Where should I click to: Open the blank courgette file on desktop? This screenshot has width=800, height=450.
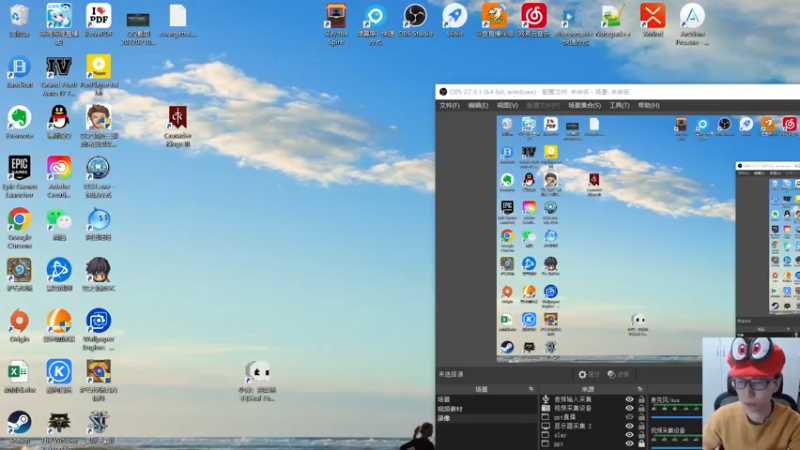pyautogui.click(x=178, y=20)
